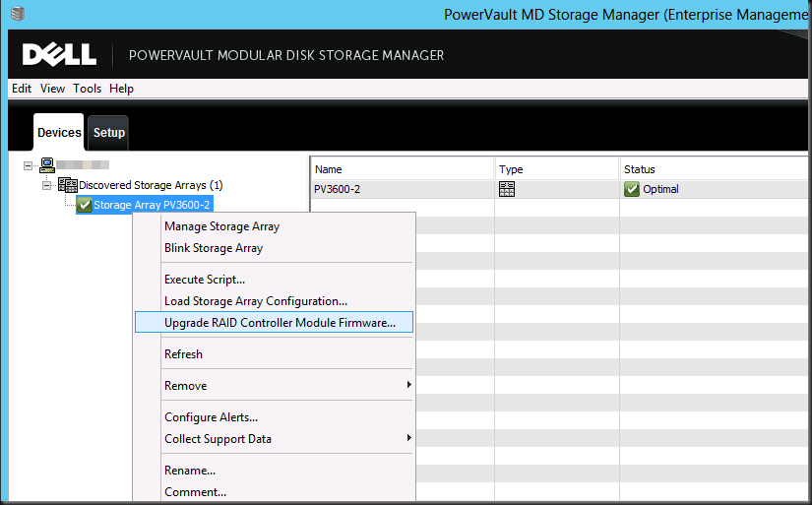Select PV3600-2 cell in the table

pos(338,189)
